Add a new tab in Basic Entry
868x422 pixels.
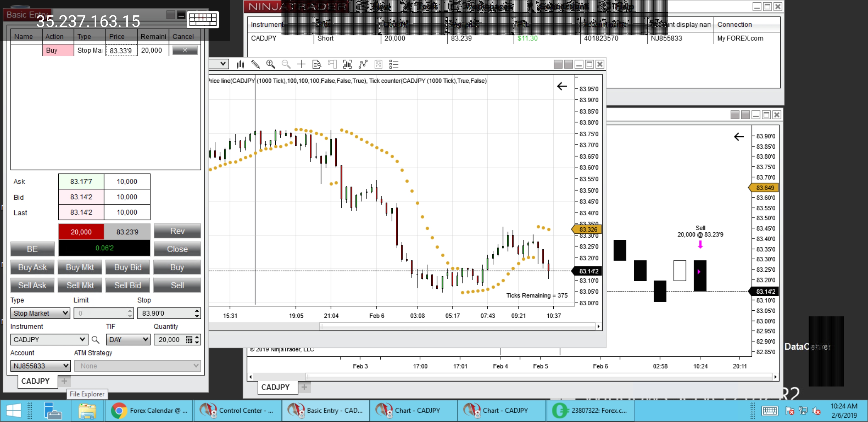pyautogui.click(x=64, y=381)
